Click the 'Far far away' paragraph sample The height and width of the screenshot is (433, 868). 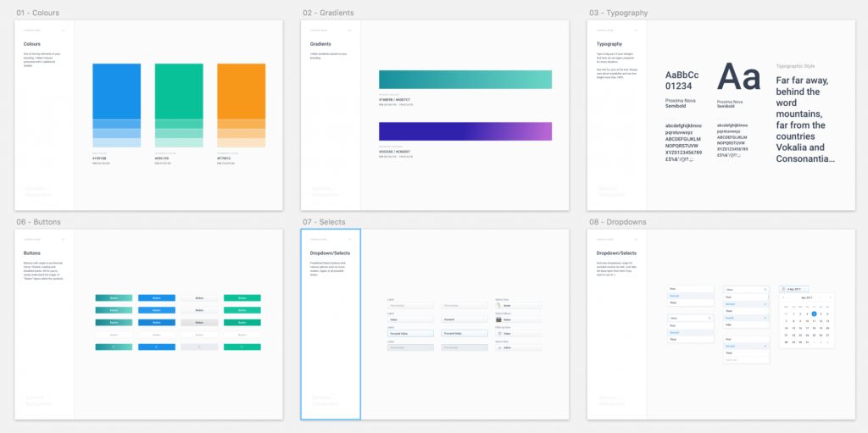click(805, 119)
